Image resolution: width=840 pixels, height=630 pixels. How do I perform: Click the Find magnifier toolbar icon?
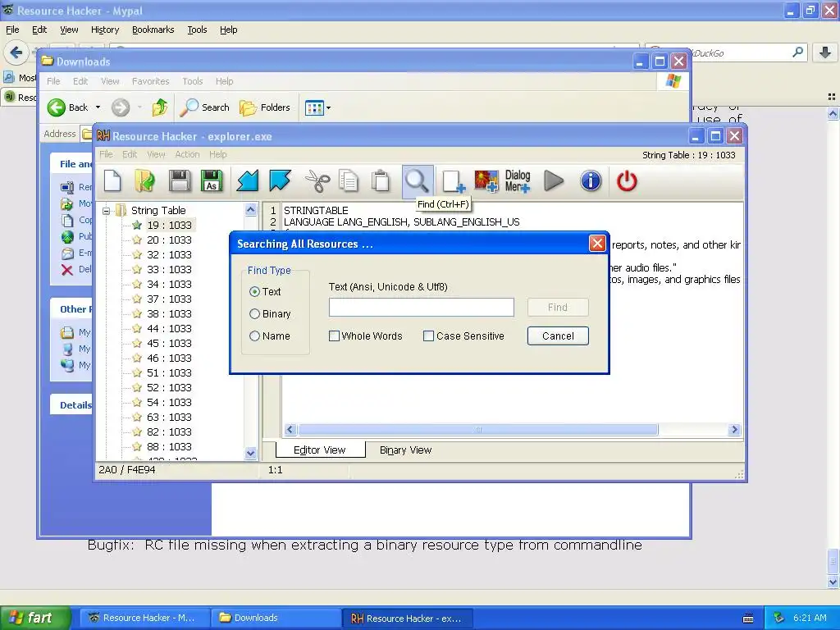[418, 181]
